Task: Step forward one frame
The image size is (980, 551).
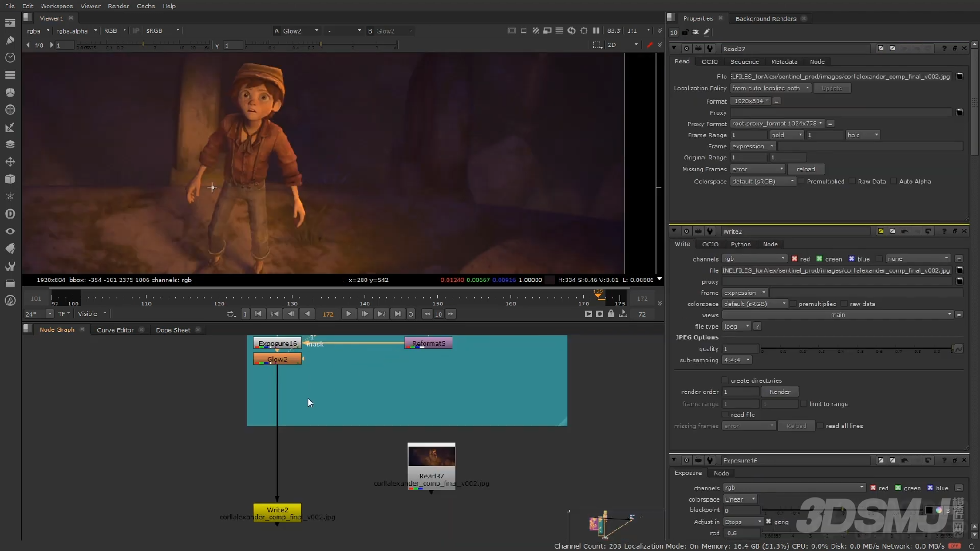Action: click(365, 314)
